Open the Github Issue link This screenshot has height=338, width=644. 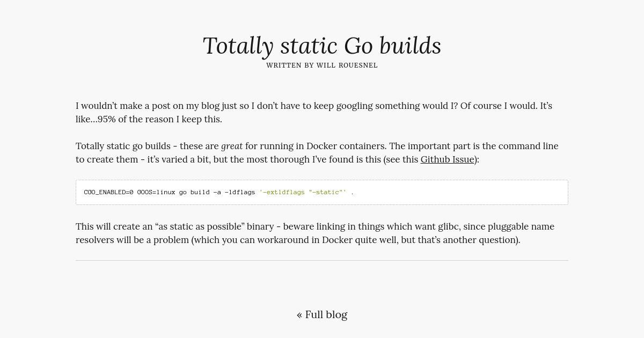tap(447, 159)
